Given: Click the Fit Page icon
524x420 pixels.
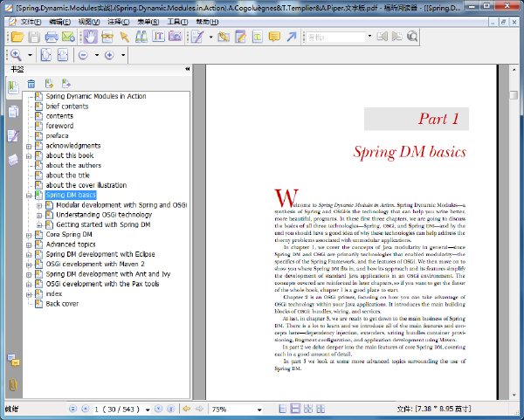Looking at the screenshot, I should [45, 55].
